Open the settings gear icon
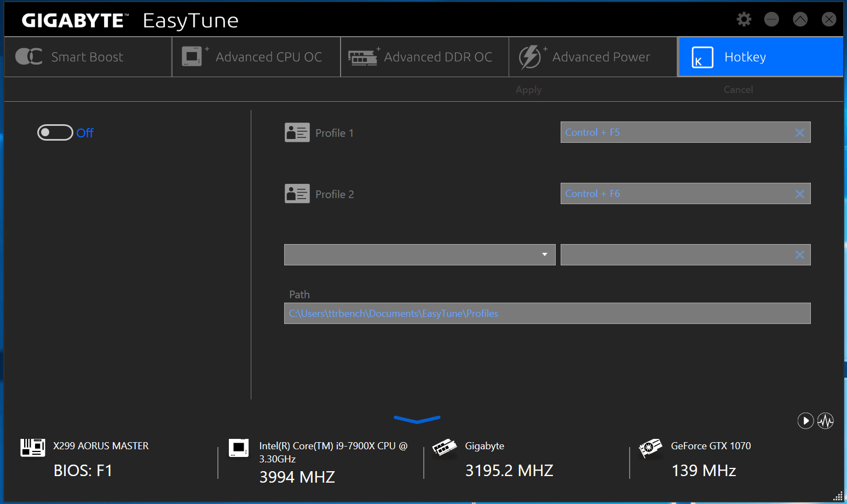Screen dimensions: 847x504 pos(744,20)
